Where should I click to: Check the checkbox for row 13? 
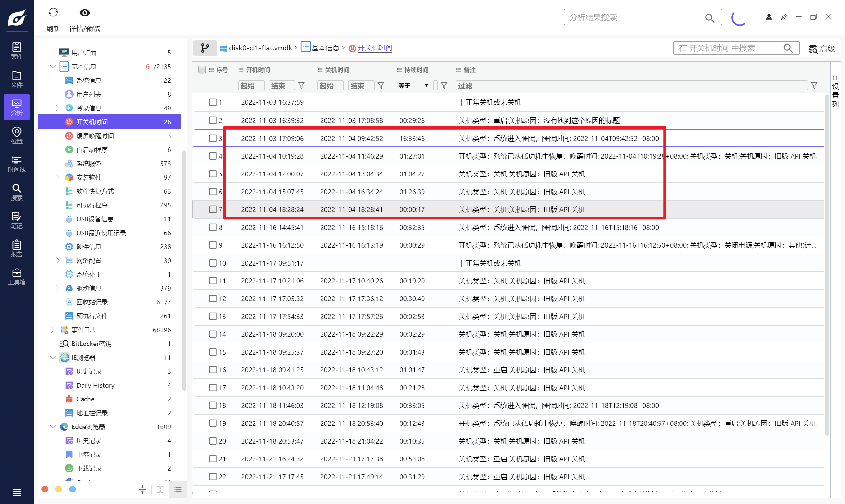213,316
